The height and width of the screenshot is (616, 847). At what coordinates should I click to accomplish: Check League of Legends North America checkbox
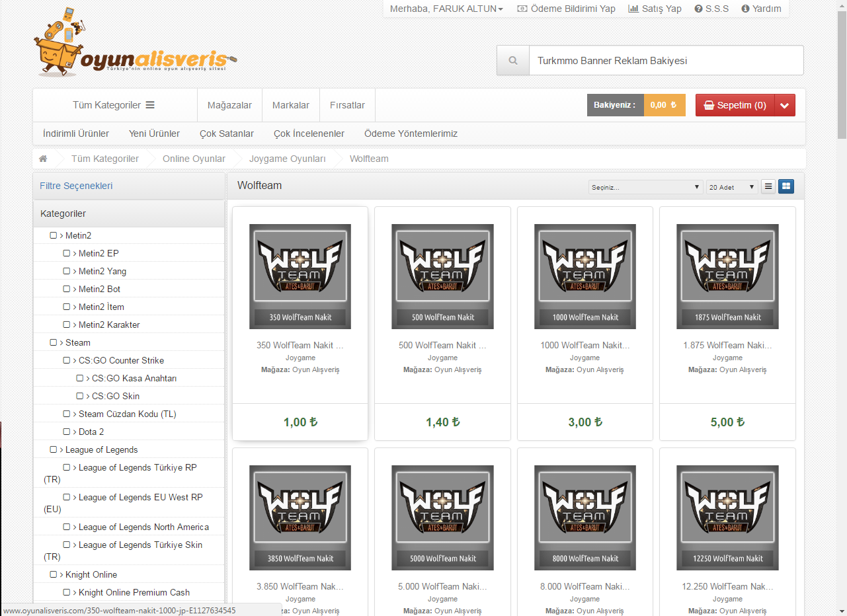67,527
